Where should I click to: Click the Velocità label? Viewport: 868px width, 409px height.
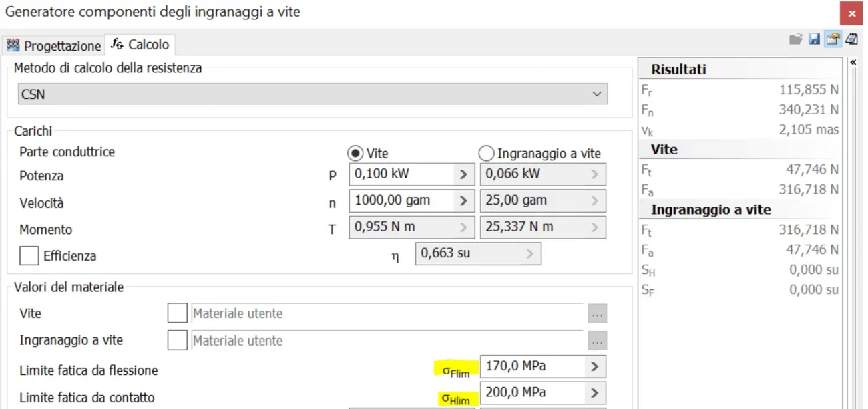click(x=41, y=203)
